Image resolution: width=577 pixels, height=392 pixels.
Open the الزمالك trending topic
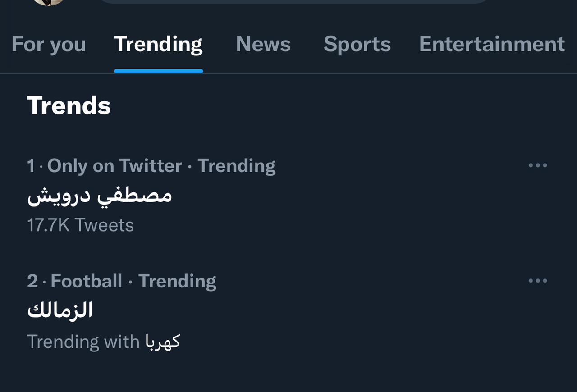tap(60, 311)
